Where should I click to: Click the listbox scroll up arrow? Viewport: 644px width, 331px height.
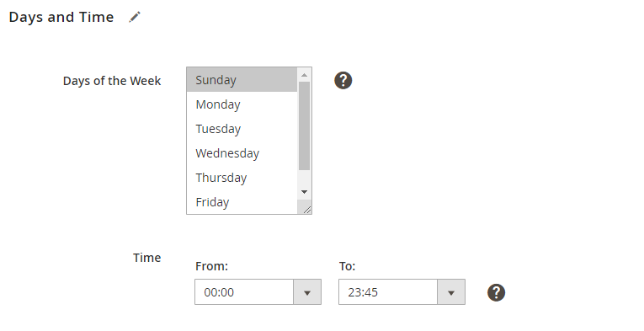click(304, 75)
